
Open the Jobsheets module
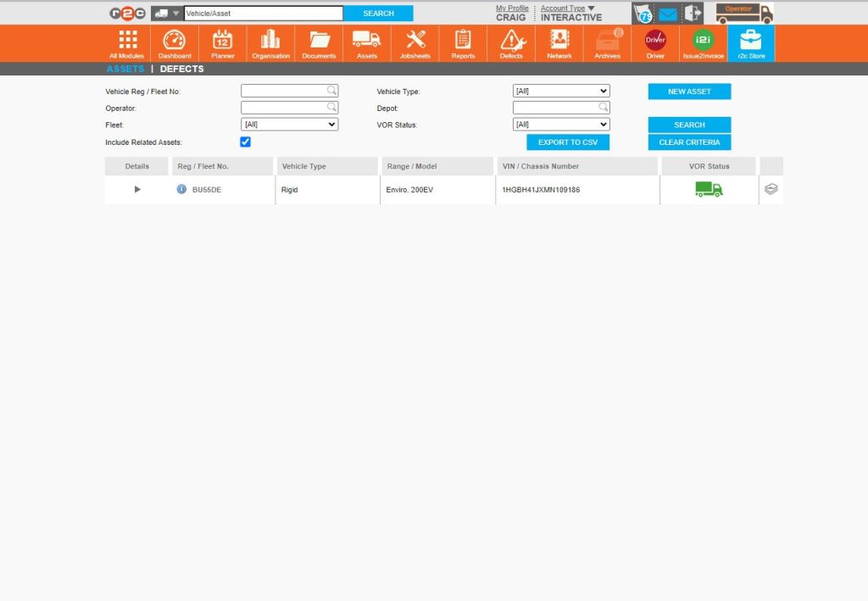(x=415, y=42)
